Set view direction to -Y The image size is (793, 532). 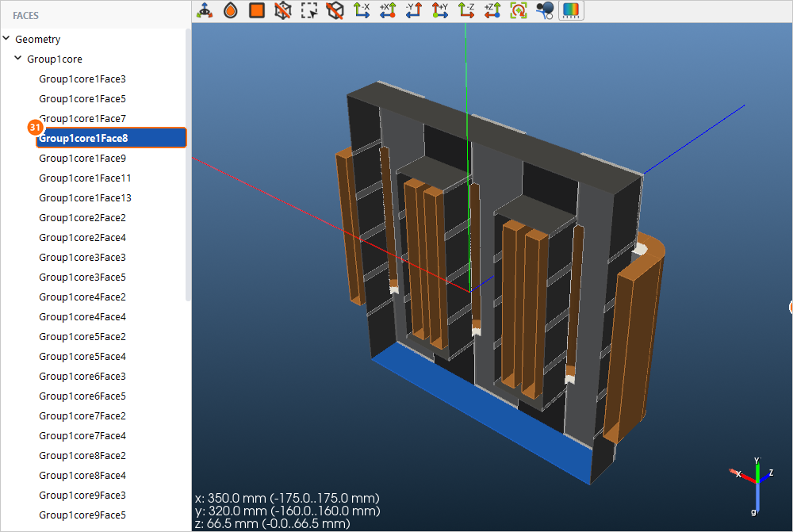(414, 10)
